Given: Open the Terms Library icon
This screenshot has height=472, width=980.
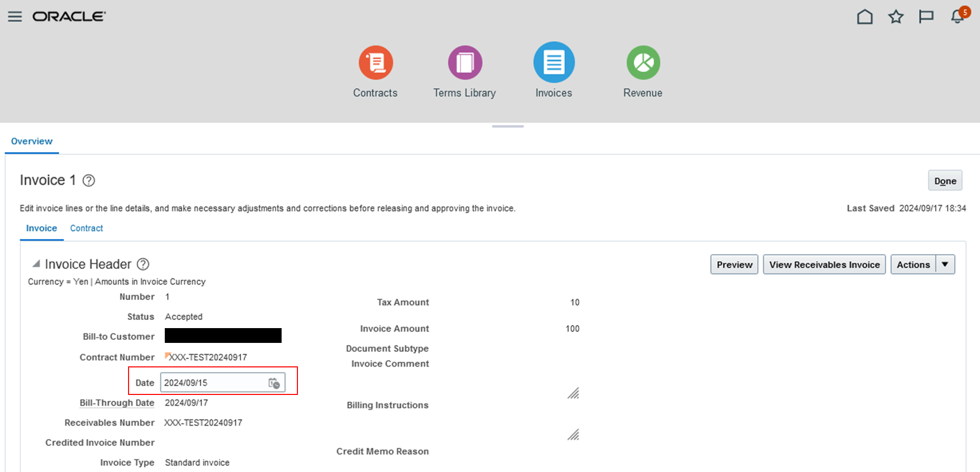Looking at the screenshot, I should point(465,63).
